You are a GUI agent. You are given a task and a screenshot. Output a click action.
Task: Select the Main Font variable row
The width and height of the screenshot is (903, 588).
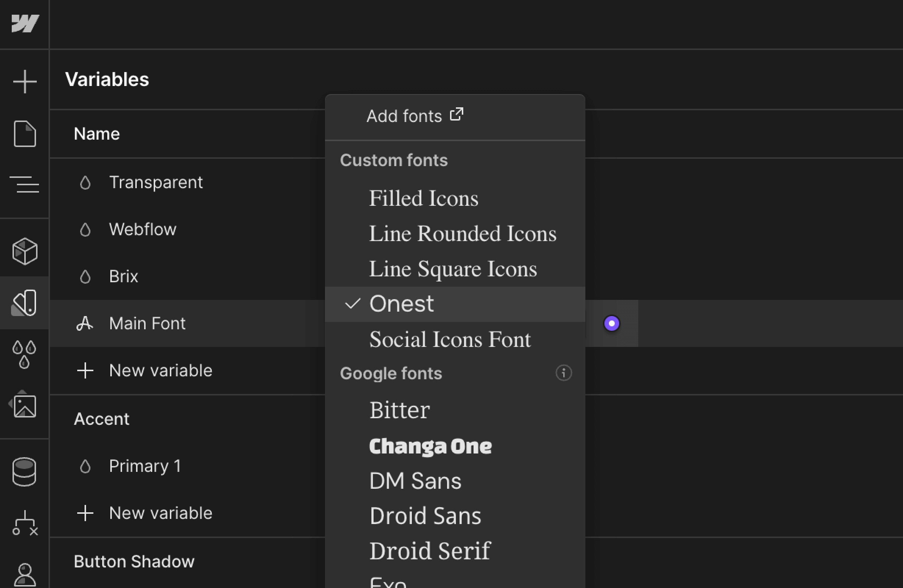coord(147,324)
